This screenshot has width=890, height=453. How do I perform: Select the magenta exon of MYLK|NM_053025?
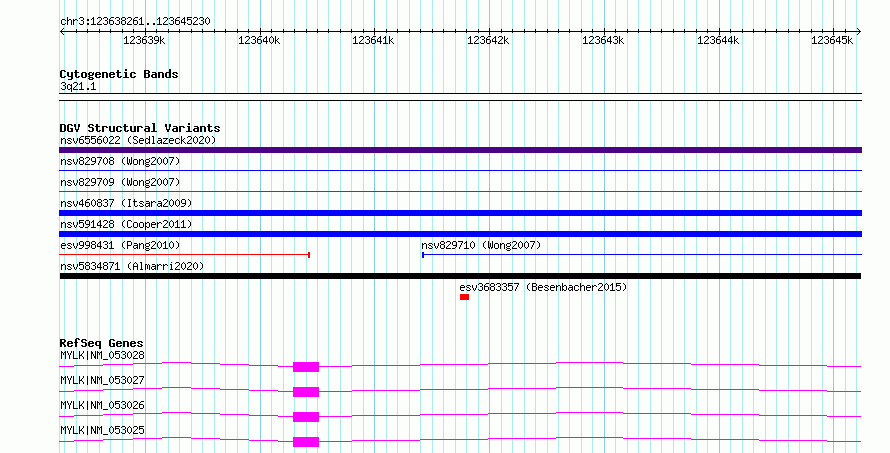(x=306, y=442)
